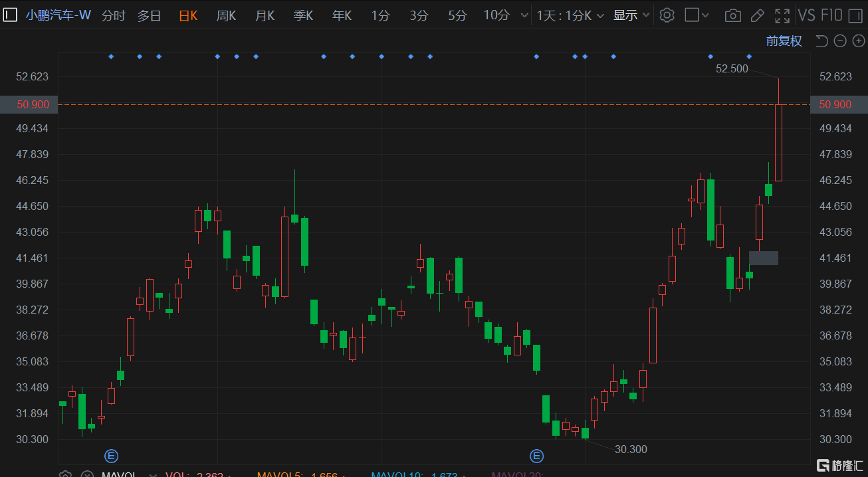Viewport: 868px width, 477px height.
Task: Open the 前复权 price adjustment selector
Action: coord(784,41)
